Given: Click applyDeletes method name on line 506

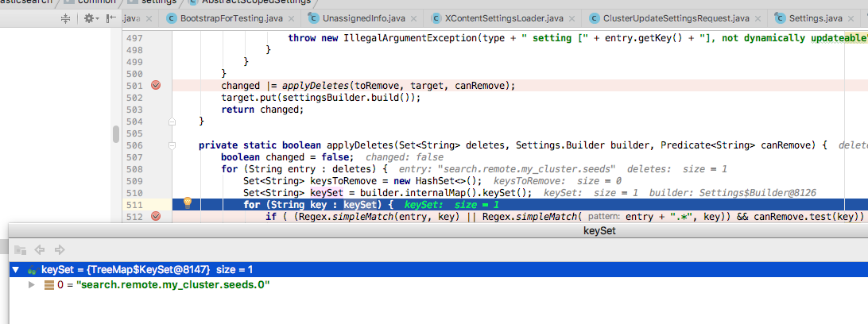Looking at the screenshot, I should coord(360,145).
